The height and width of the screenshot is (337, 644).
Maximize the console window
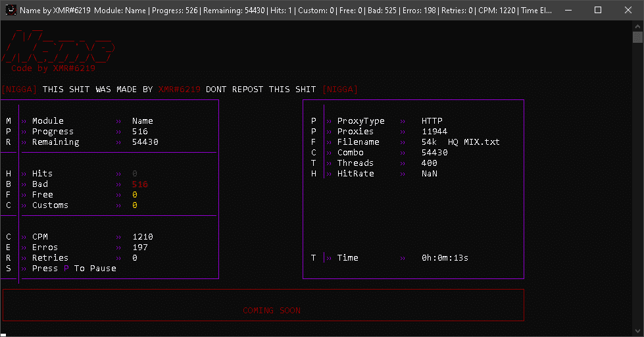point(597,11)
